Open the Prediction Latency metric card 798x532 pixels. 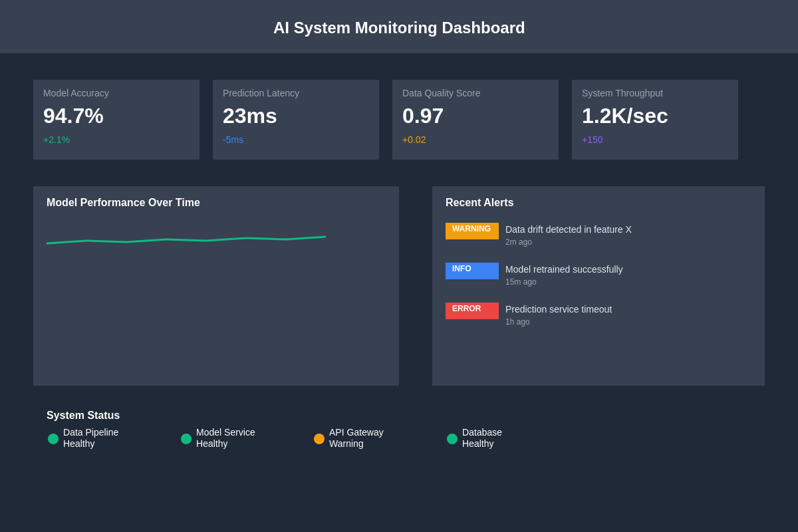click(x=296, y=120)
